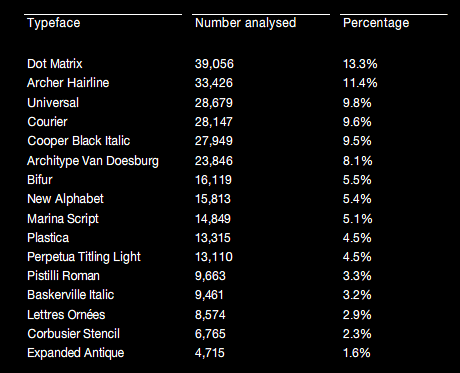Click the Percentage column header

376,23
